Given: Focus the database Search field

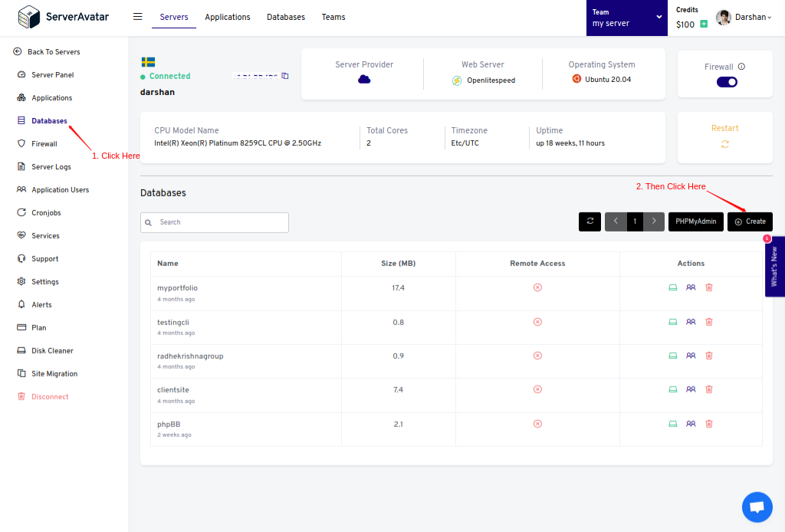Looking at the screenshot, I should point(215,223).
